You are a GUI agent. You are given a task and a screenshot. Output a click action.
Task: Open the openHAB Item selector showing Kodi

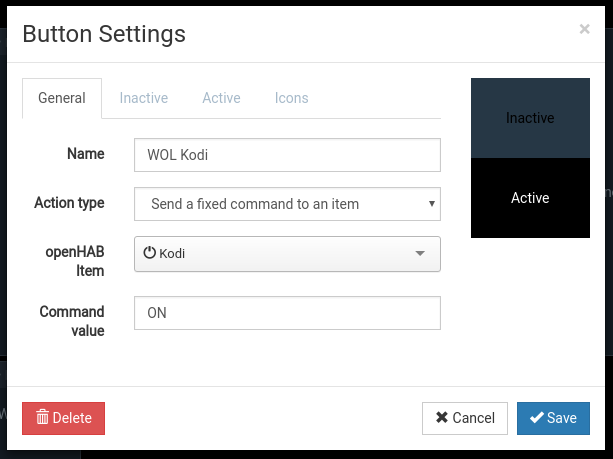(x=287, y=254)
